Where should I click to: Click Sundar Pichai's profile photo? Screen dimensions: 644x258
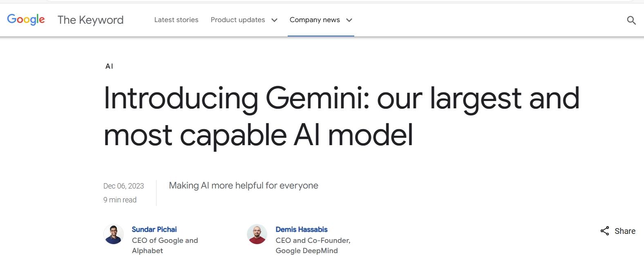point(114,234)
